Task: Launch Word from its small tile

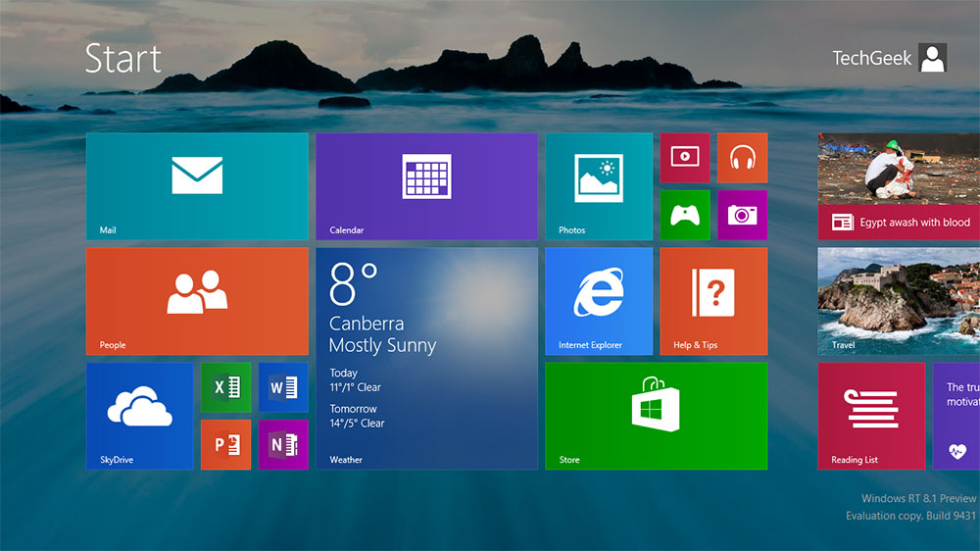Action: tap(283, 388)
